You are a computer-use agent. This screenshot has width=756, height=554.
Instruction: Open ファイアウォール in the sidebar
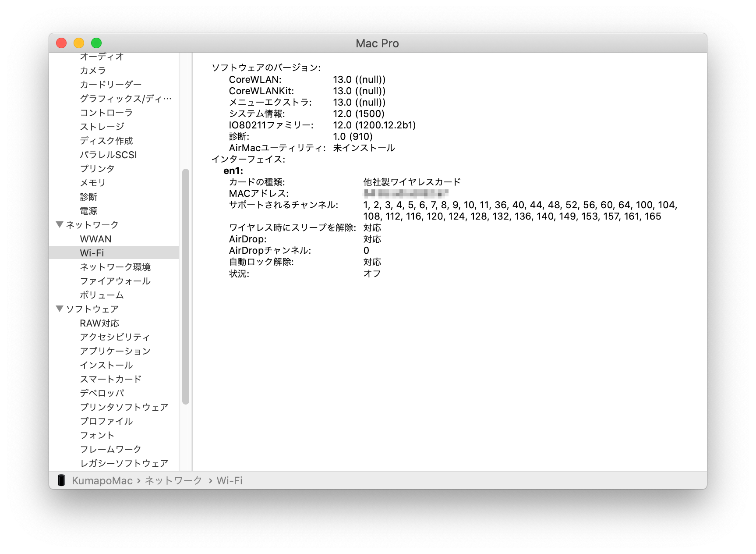point(115,281)
